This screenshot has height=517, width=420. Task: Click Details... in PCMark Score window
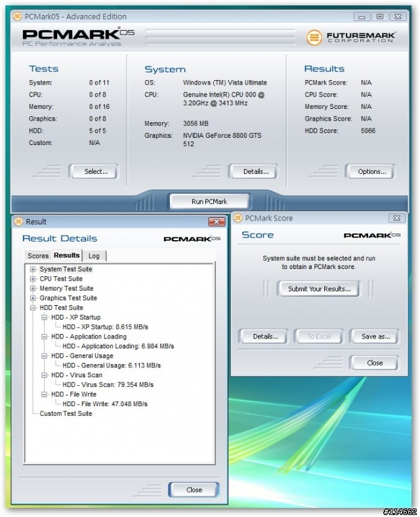point(263,337)
